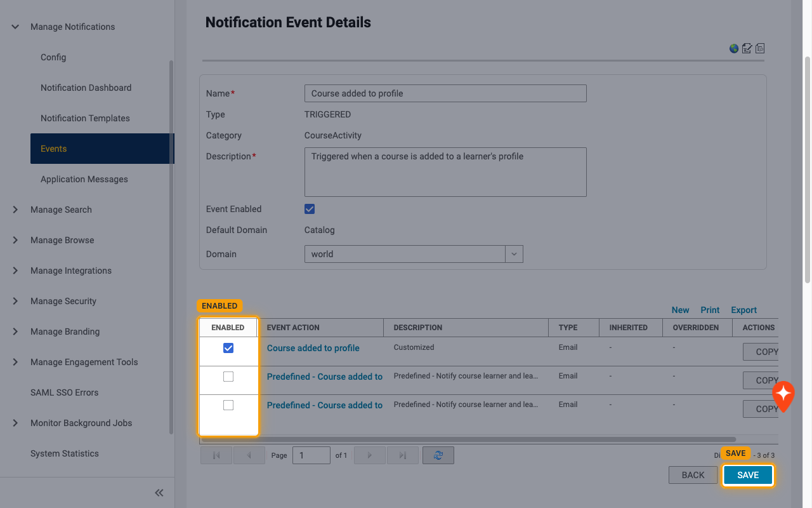Go to the first page of the table
Screen dimensions: 812x508
point(216,455)
